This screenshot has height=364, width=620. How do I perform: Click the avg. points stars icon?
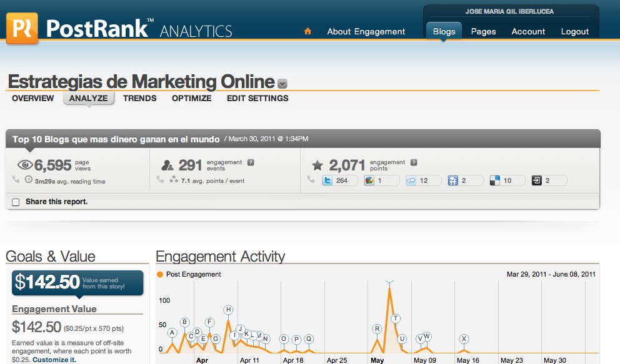coord(174,179)
